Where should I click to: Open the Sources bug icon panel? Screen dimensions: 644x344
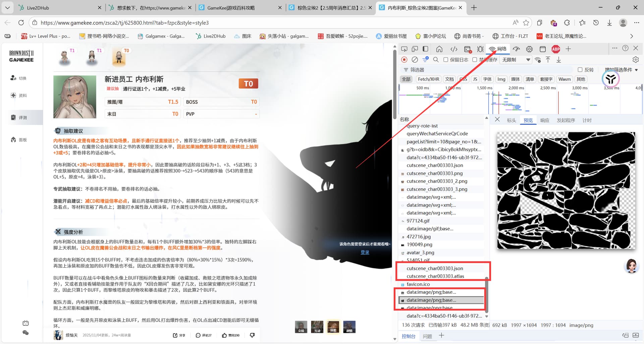click(480, 49)
